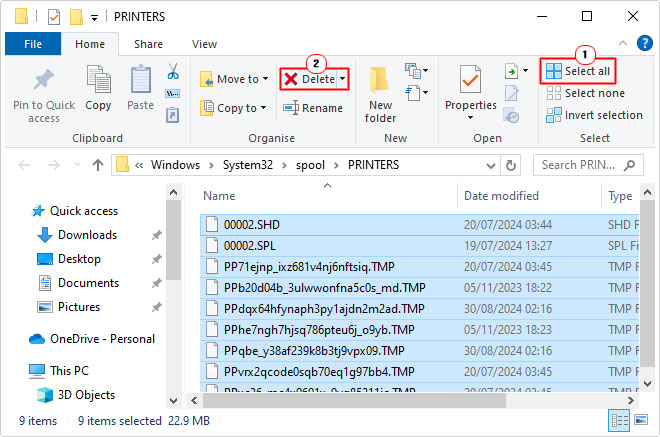This screenshot has width=660, height=437.
Task: Click the Copy icon in Clipboard group
Action: tap(98, 79)
